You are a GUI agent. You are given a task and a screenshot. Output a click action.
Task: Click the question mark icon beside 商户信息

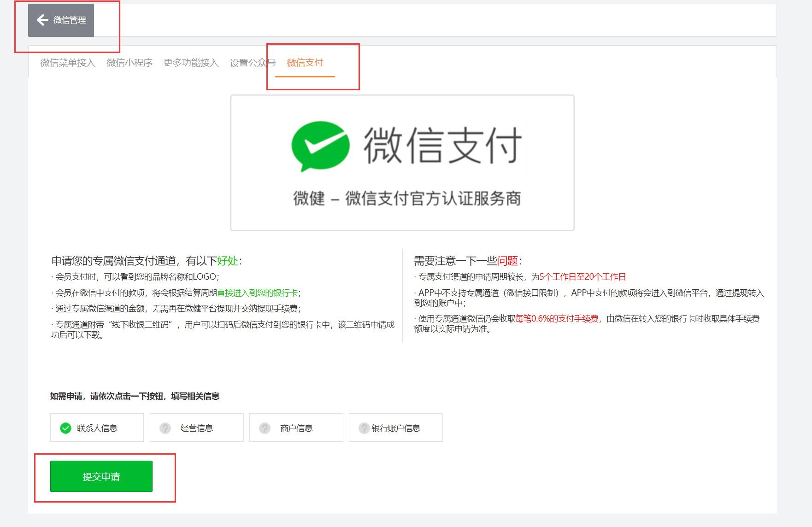pos(265,428)
